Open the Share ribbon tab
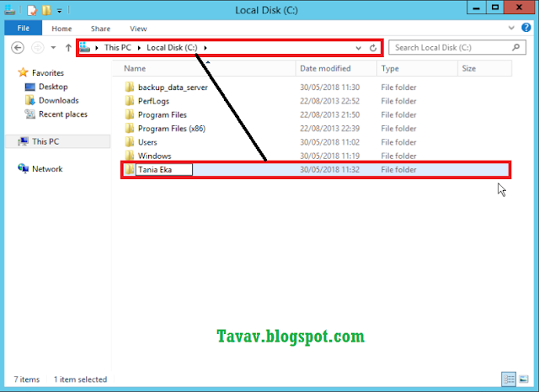 click(x=100, y=29)
